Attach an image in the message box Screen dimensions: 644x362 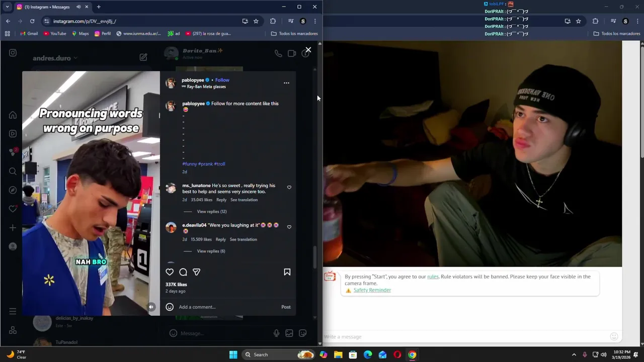pos(289,333)
